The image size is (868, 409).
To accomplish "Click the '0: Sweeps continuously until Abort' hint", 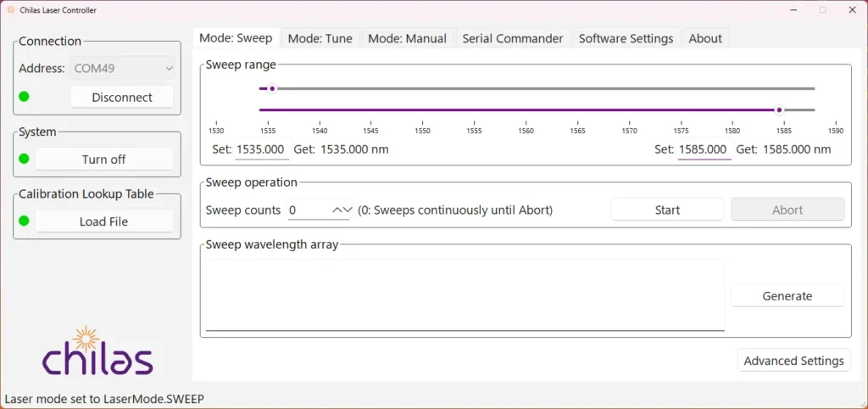I will [455, 210].
